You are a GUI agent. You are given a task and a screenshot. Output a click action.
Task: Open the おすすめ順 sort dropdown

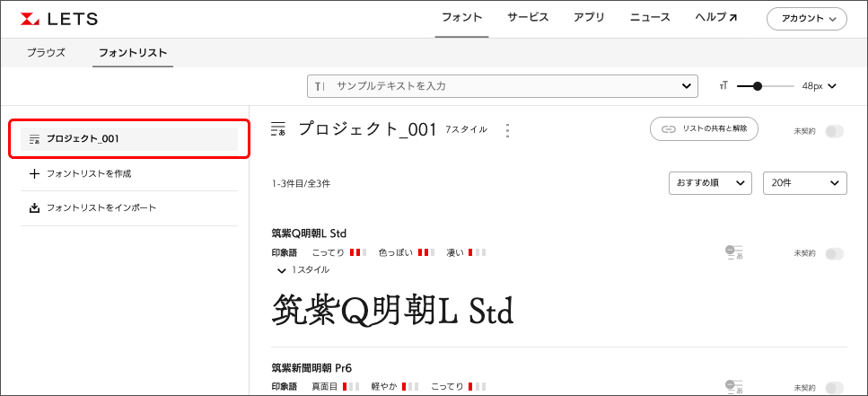pyautogui.click(x=710, y=183)
